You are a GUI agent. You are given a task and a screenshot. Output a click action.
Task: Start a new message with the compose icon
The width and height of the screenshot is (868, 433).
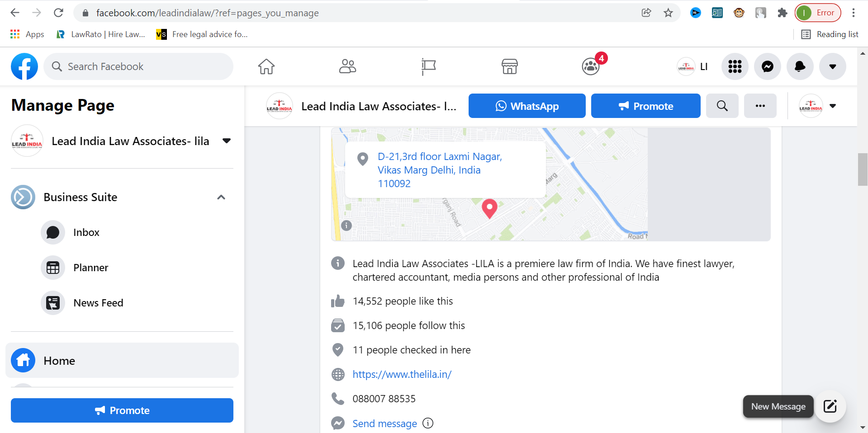coord(830,406)
